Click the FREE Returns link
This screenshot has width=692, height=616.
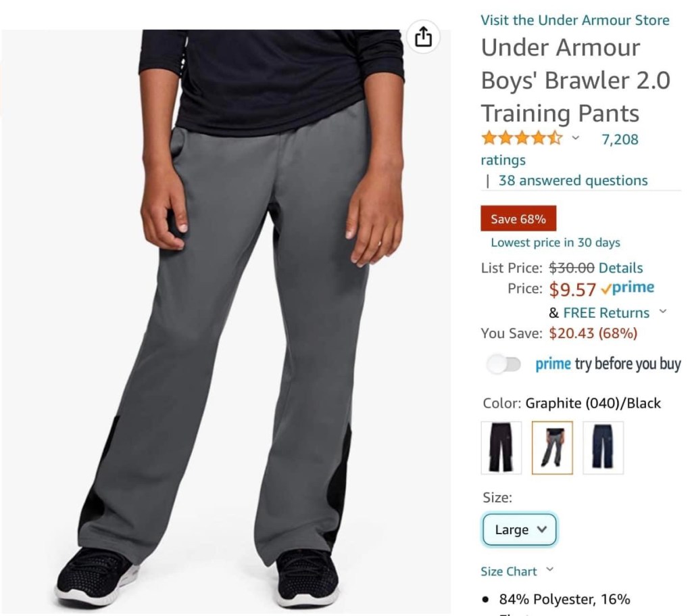[606, 312]
